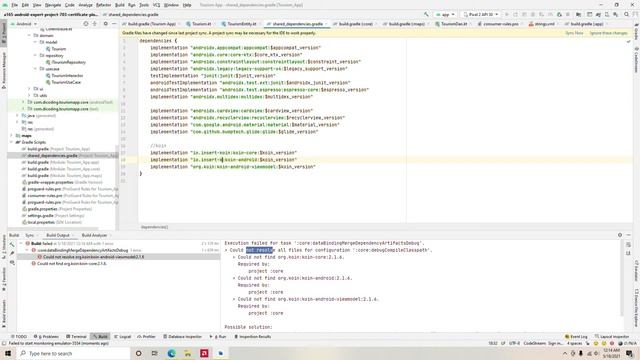Open the Pixel 2 API 30 device dropdown
The width and height of the screenshot is (640, 360).
pos(480,14)
